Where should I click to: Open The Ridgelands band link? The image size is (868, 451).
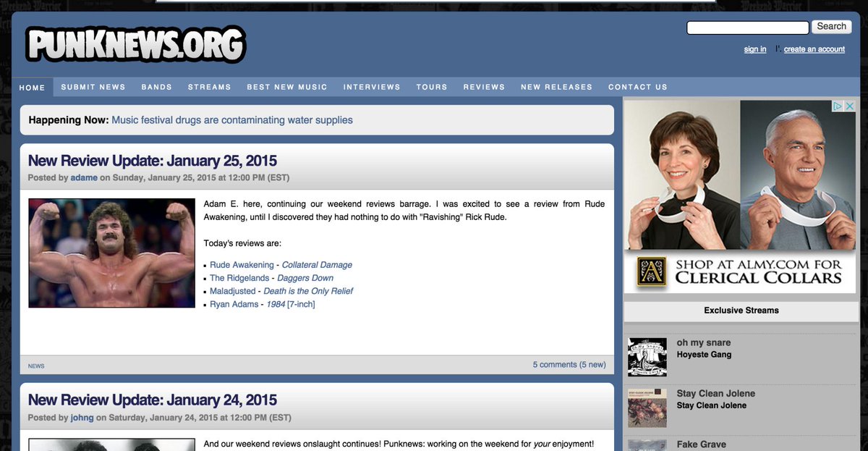tap(239, 278)
